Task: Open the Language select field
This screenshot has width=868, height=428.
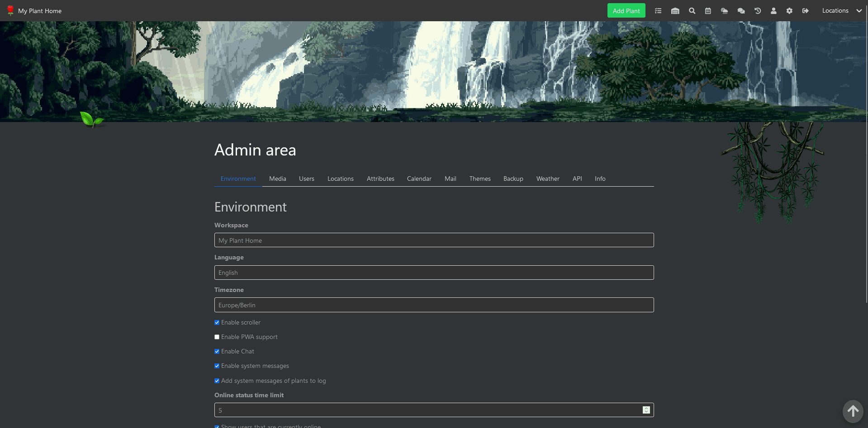Action: pos(434,273)
